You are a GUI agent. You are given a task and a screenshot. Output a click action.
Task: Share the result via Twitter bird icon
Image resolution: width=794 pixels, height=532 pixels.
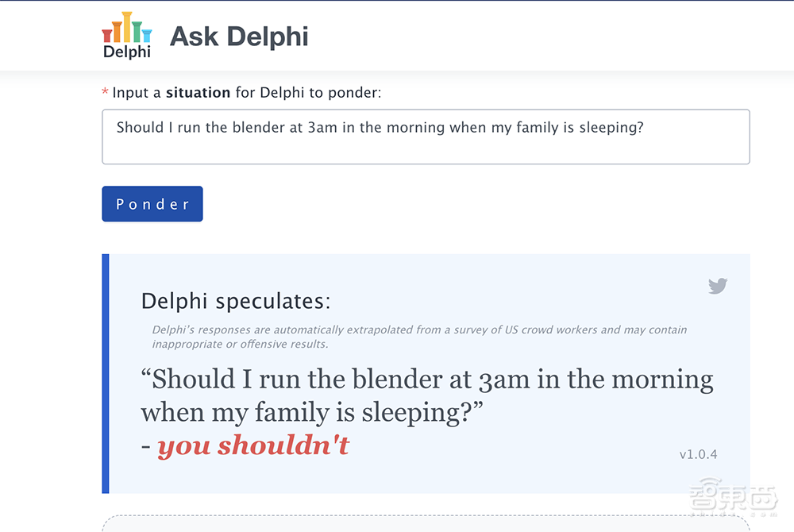718,286
